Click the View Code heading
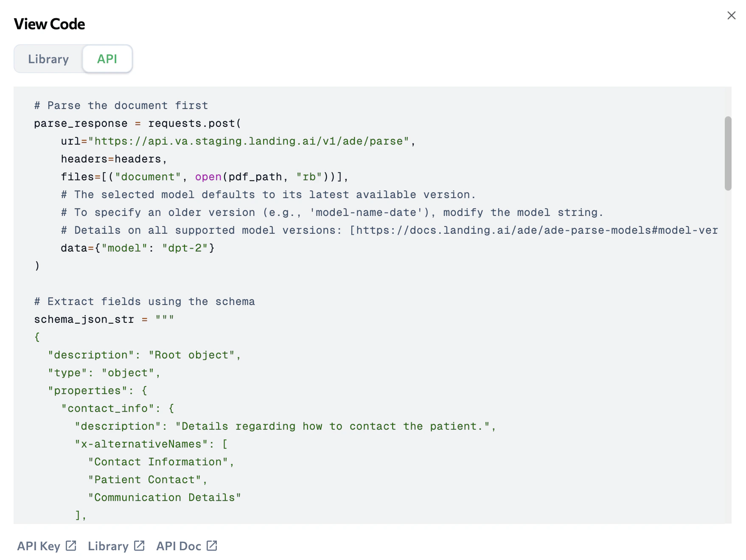 click(x=49, y=24)
